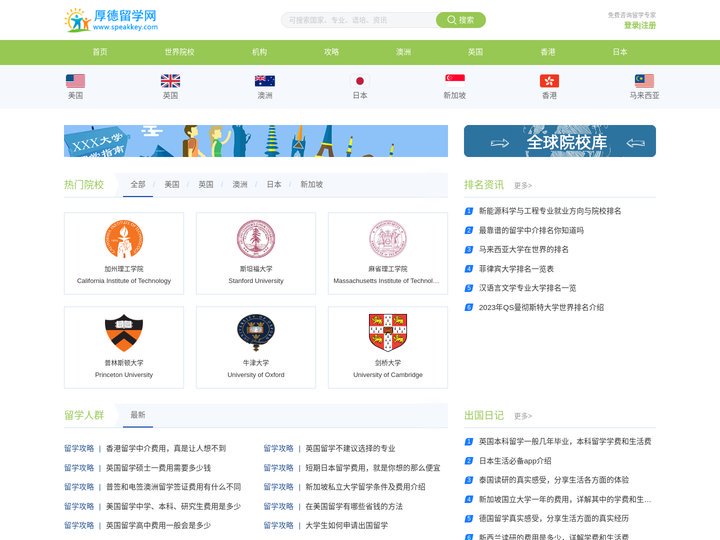Viewport: 720px width, 540px height.
Task: Click number 3 badge beside 马来西亚大学在世界的排名
Action: pos(469,250)
